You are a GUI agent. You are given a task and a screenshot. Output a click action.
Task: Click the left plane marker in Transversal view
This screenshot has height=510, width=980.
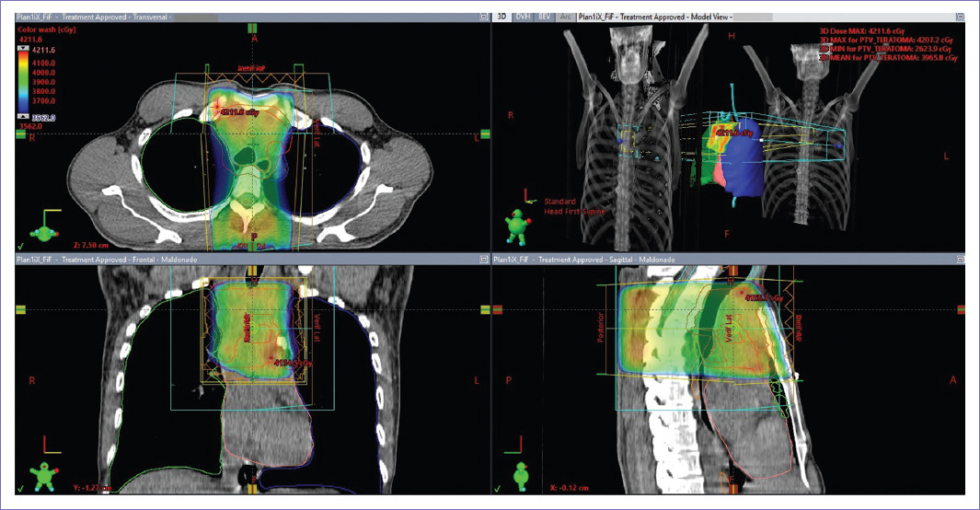[20, 134]
